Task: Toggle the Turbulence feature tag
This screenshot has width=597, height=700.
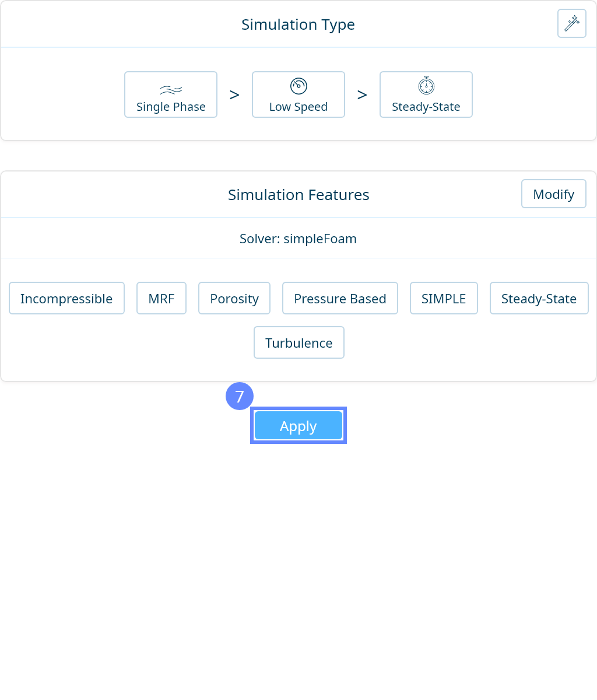Action: pos(298,342)
